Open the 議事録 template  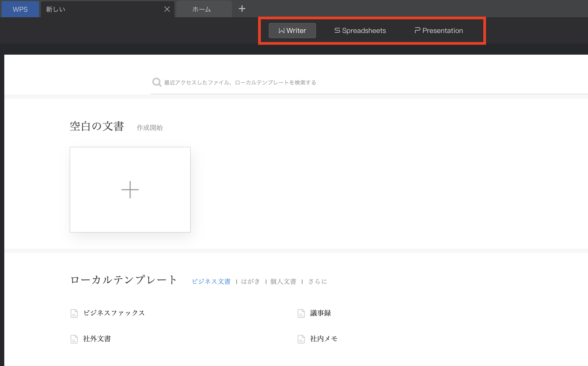click(x=321, y=313)
